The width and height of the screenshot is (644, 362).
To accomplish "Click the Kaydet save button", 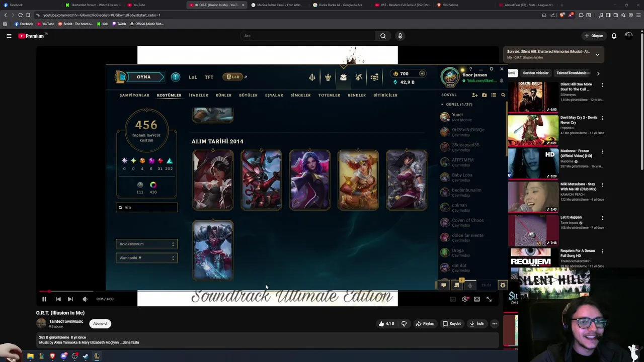I will [451, 324].
